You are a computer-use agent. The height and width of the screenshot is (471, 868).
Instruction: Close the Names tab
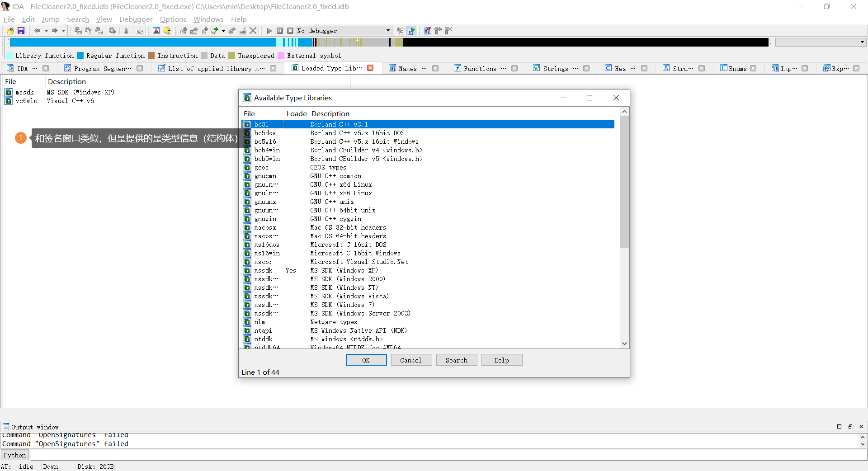[x=435, y=68]
